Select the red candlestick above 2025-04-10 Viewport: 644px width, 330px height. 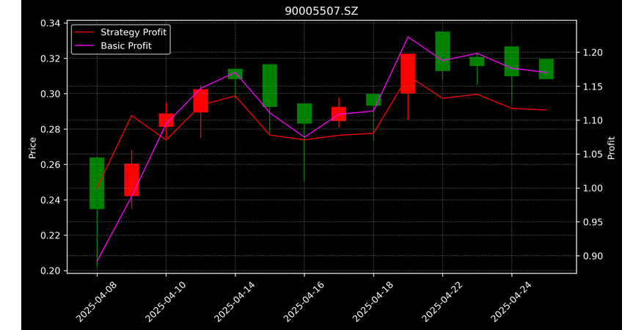pos(166,120)
